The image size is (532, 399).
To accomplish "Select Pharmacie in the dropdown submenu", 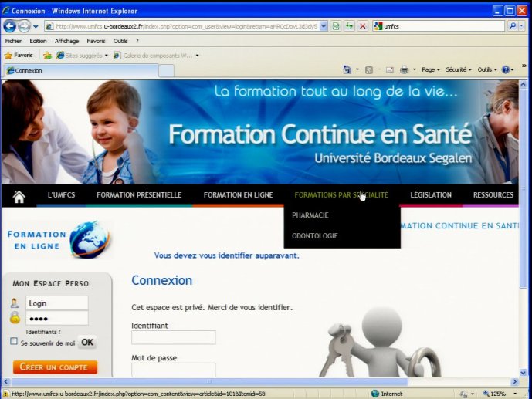I will click(x=310, y=215).
